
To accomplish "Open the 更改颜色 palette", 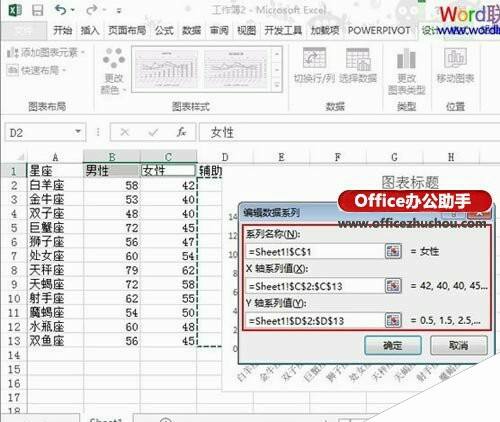I will point(114,71).
